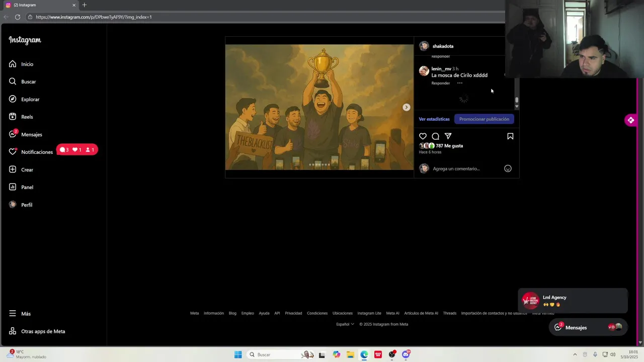The image size is (644, 362).
Task: Open emoji picker in comment box
Action: point(508,168)
